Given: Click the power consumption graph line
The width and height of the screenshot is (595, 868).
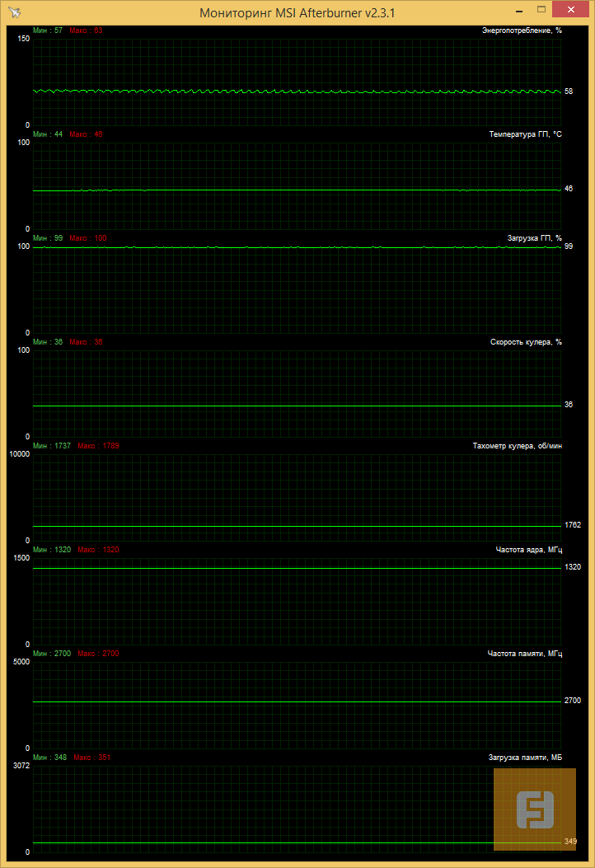Looking at the screenshot, I should 297,91.
